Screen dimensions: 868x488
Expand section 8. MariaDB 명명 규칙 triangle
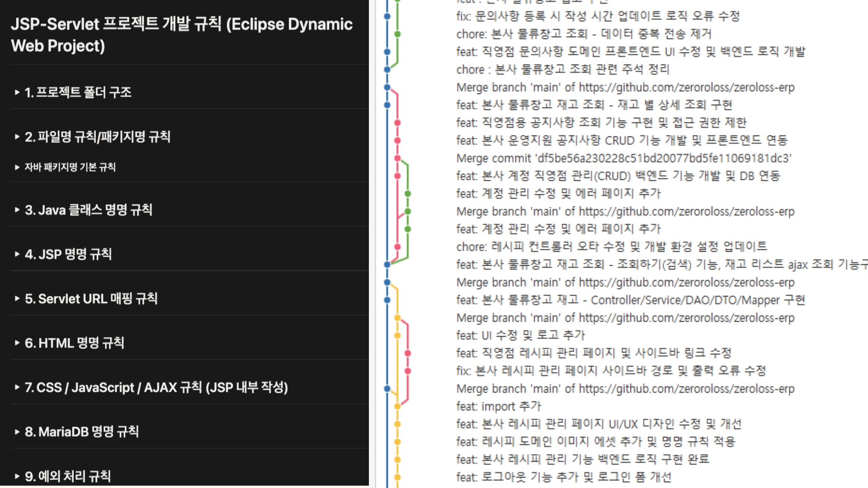[17, 432]
